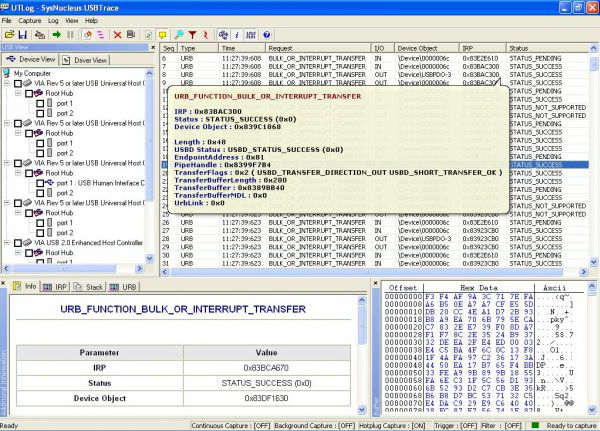Screen dimensions: 600x431
Task: Select My Computer in the device tree
Action: (x=33, y=73)
